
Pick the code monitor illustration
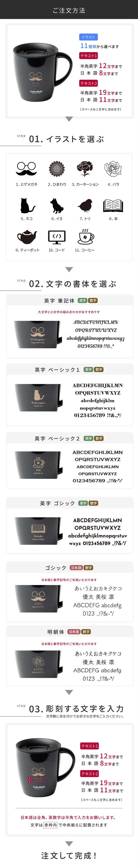click(x=57, y=237)
